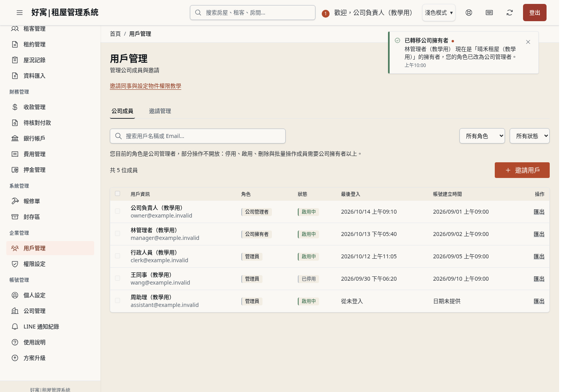565x392 pixels.
Task: Click the keyboard shortcuts icon in header
Action: [x=489, y=13]
